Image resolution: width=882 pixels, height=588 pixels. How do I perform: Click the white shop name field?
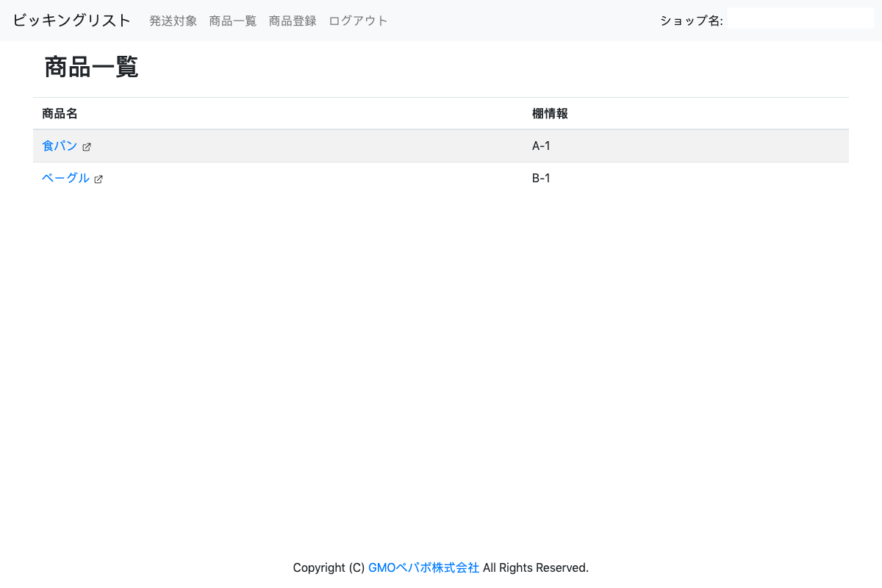click(800, 19)
